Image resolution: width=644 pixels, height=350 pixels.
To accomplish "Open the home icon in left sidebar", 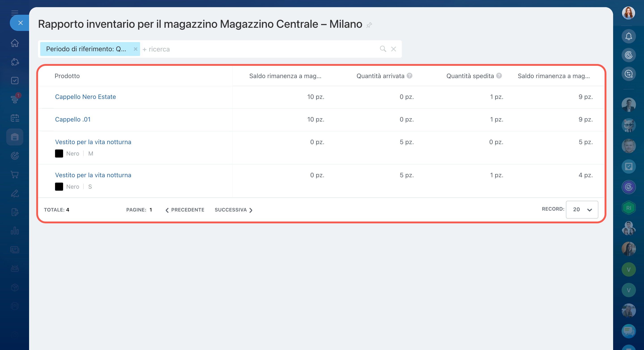I will [15, 43].
